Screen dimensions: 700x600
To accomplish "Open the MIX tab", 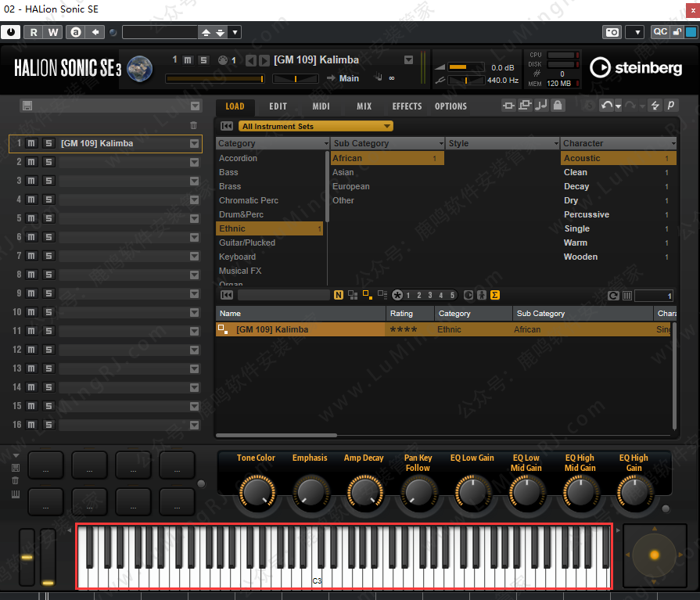I will [364, 106].
